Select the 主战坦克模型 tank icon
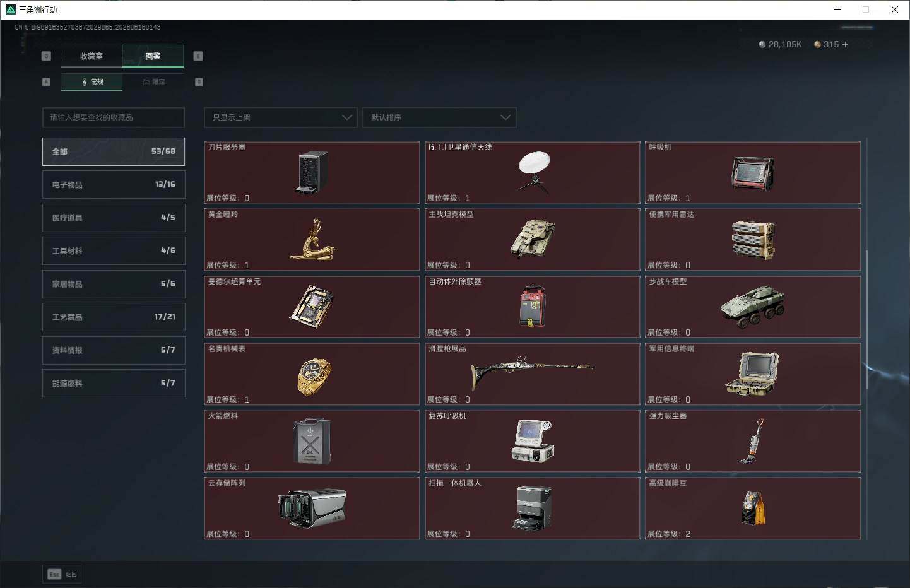 pos(533,239)
